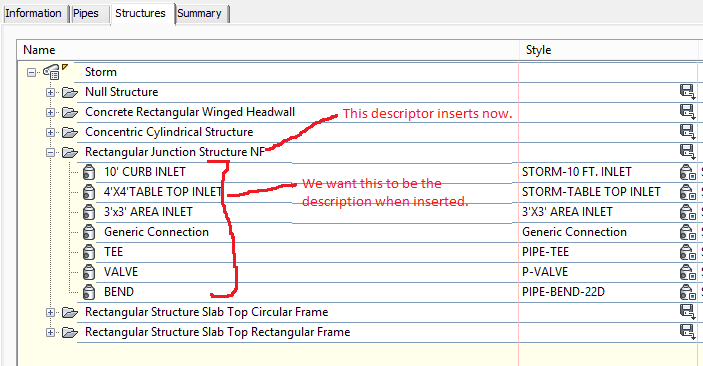This screenshot has width=703, height=366.
Task: Click the Rectangular Junction Structure NF folder icon
Action: pos(69,152)
